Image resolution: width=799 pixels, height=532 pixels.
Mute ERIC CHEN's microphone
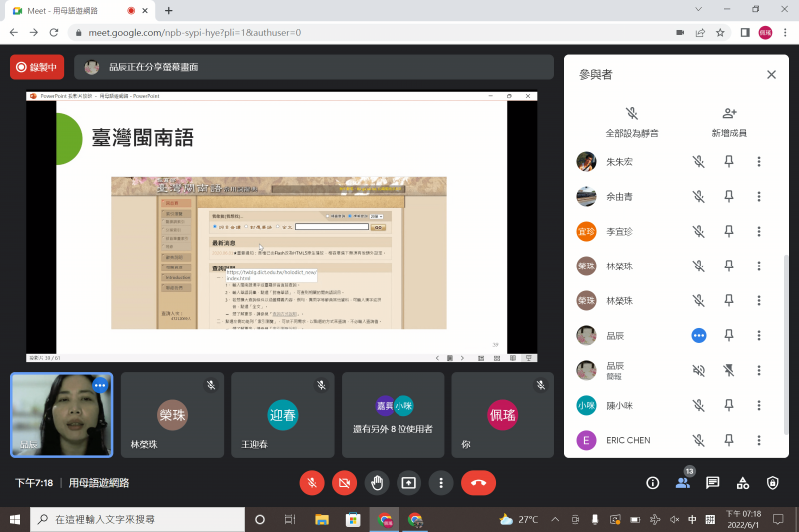pyautogui.click(x=698, y=440)
